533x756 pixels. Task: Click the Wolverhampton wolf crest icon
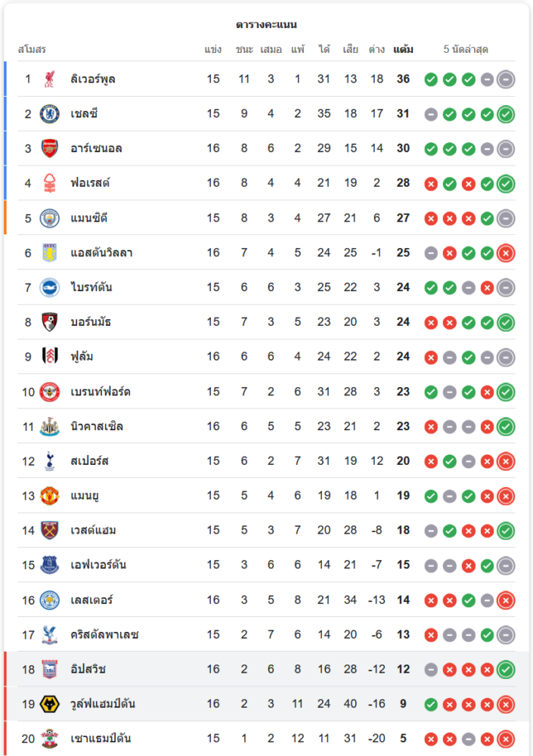(x=50, y=704)
